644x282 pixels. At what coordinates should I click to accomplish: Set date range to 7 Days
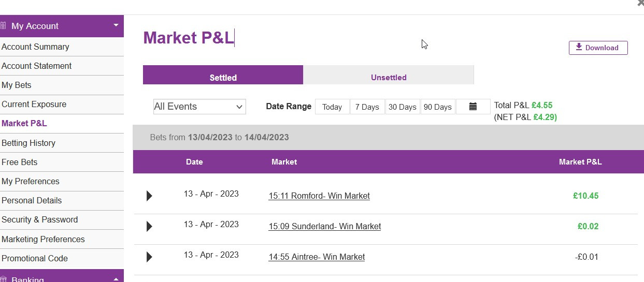pyautogui.click(x=367, y=107)
